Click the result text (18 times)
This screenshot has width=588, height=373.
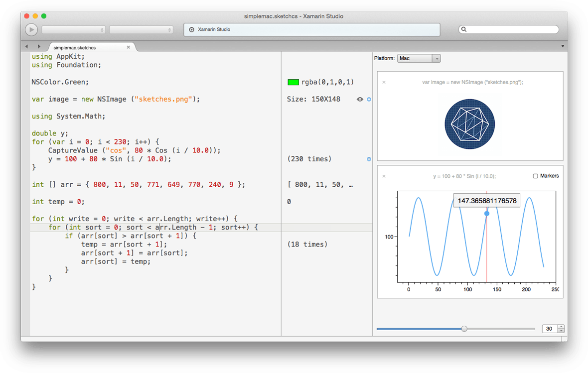tap(307, 245)
